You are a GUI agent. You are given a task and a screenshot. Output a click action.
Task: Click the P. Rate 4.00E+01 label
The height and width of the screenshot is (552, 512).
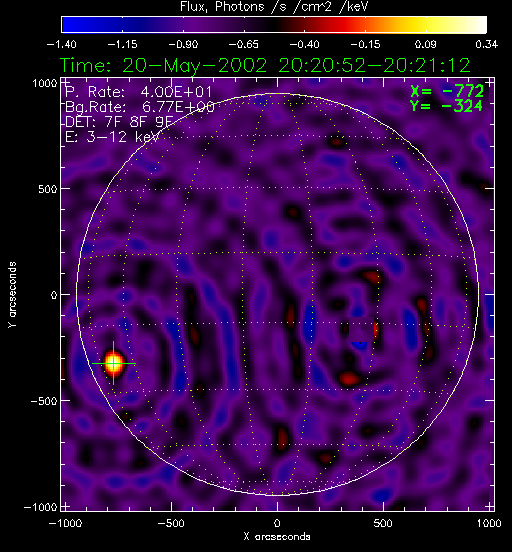pyautogui.click(x=139, y=92)
